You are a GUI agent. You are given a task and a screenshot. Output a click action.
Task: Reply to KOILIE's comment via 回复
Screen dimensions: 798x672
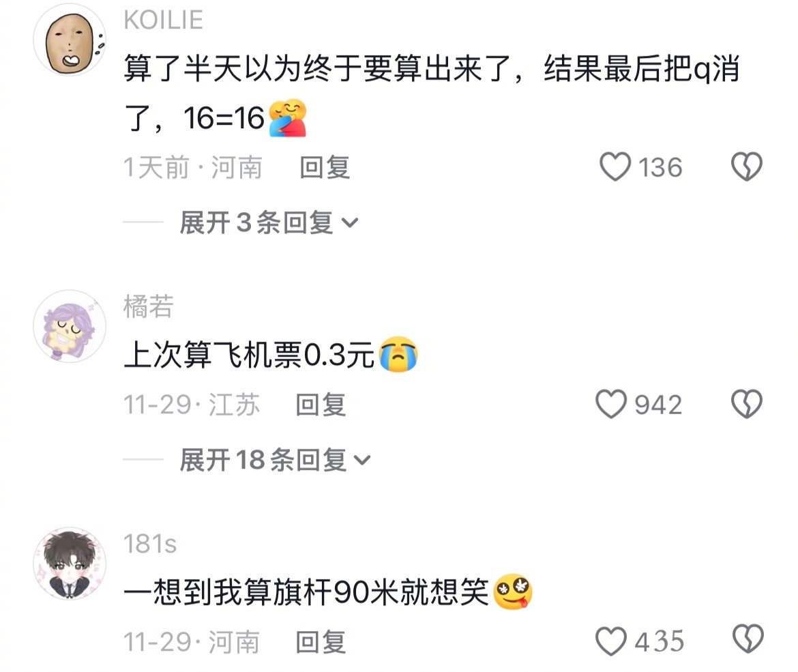(325, 167)
